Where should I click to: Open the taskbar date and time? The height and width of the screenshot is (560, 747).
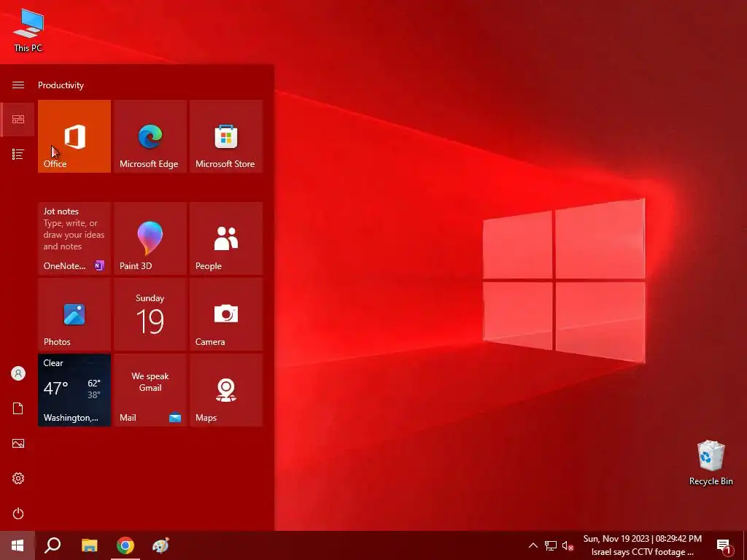(x=642, y=539)
